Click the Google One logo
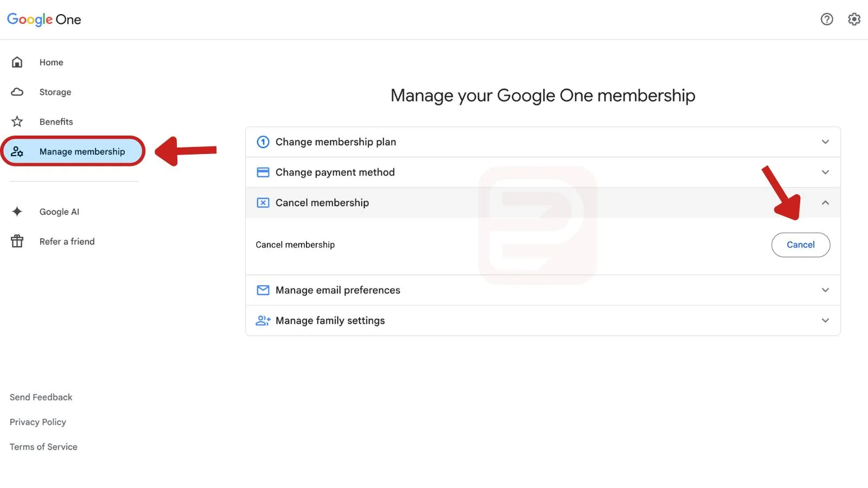Image resolution: width=868 pixels, height=488 pixels. click(x=44, y=20)
